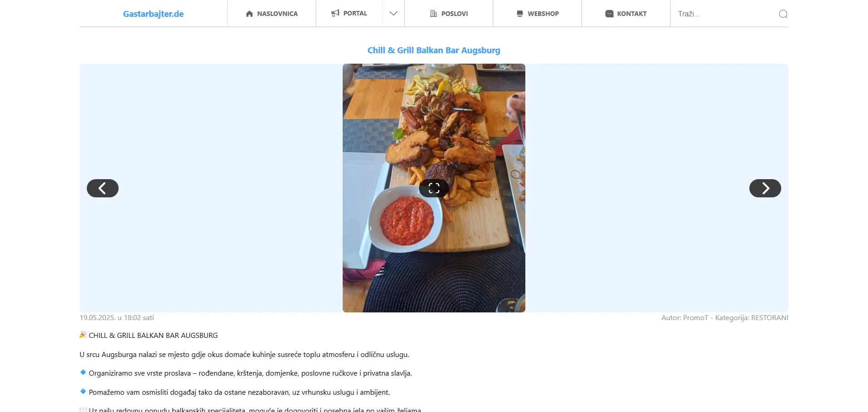Click the house icon beside Naslovnica
The width and height of the screenshot is (868, 412).
(249, 14)
